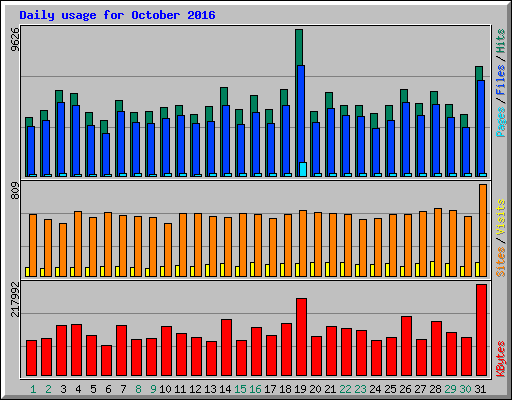Viewport: 512px width, 400px height.
Task: Click the tallest red KBytes bar on day 31
Action: pos(481,330)
